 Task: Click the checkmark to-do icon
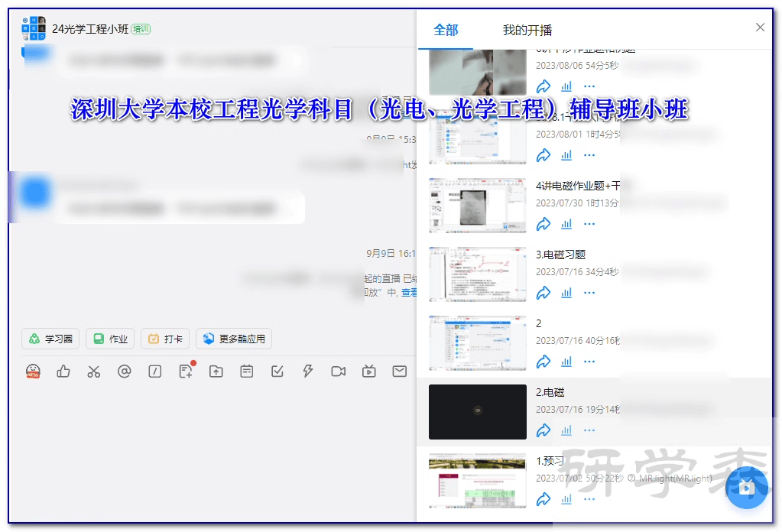coord(277,371)
